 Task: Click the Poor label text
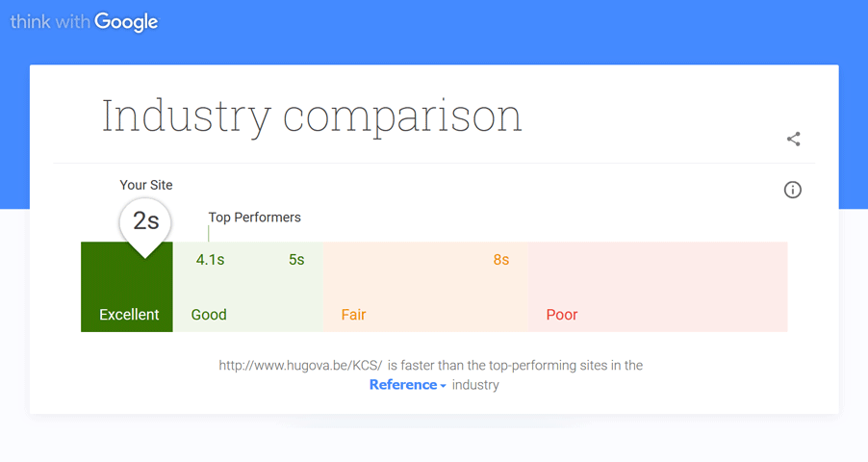point(562,315)
